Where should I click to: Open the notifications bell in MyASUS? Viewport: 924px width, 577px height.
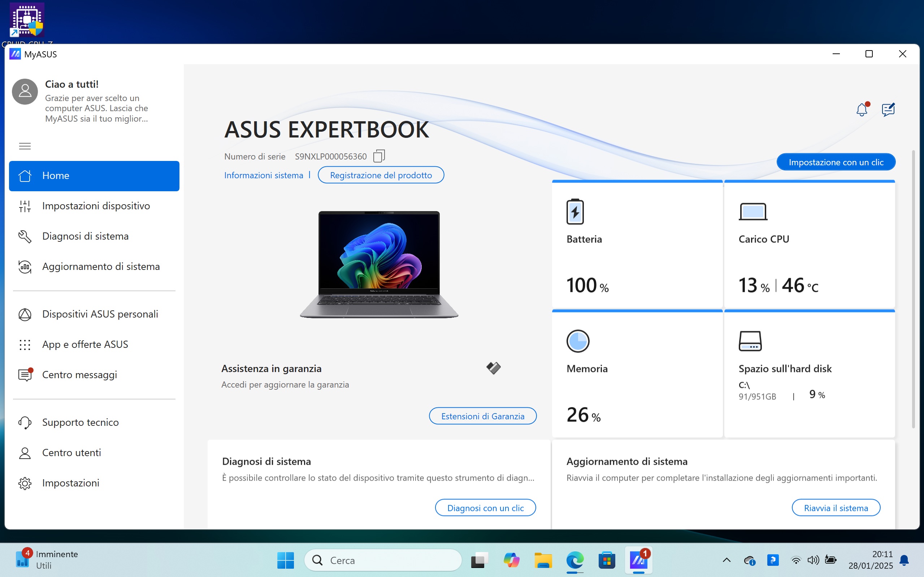[x=862, y=110]
